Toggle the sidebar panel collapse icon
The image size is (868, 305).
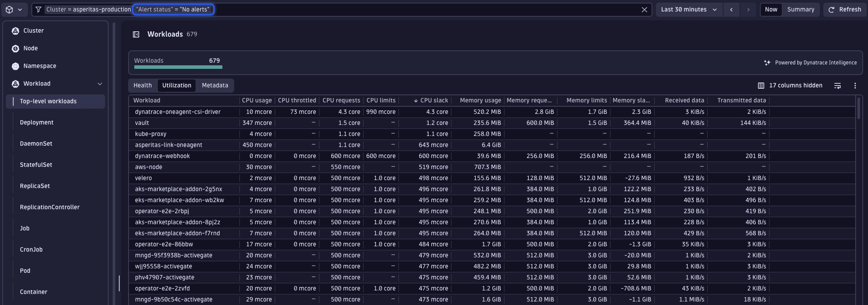click(x=136, y=34)
